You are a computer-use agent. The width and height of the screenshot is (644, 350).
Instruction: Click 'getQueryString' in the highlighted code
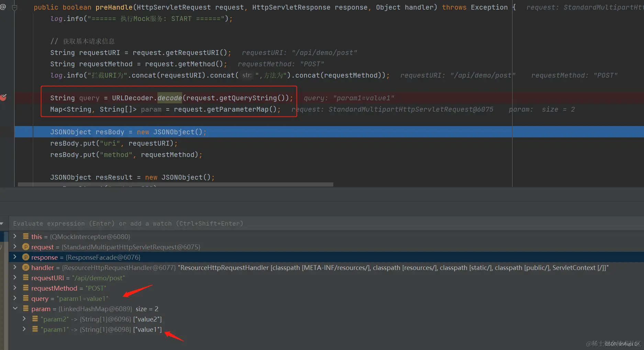[248, 98]
